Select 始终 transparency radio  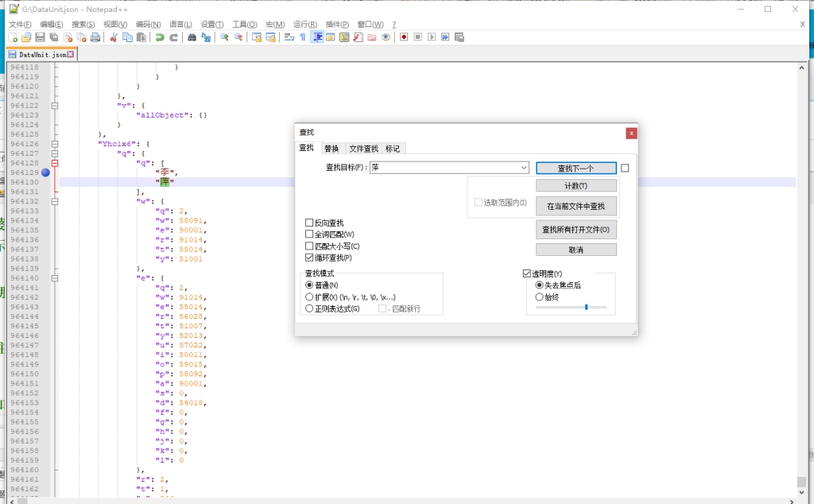point(540,297)
